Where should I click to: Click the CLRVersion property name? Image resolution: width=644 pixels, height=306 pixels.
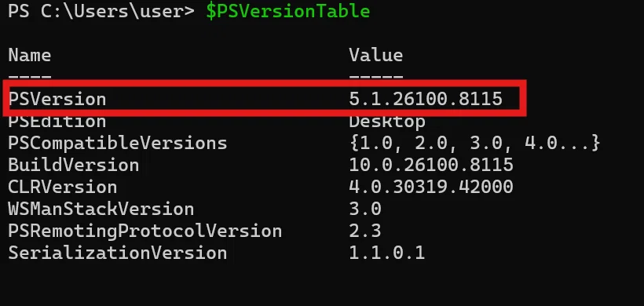pos(62,188)
